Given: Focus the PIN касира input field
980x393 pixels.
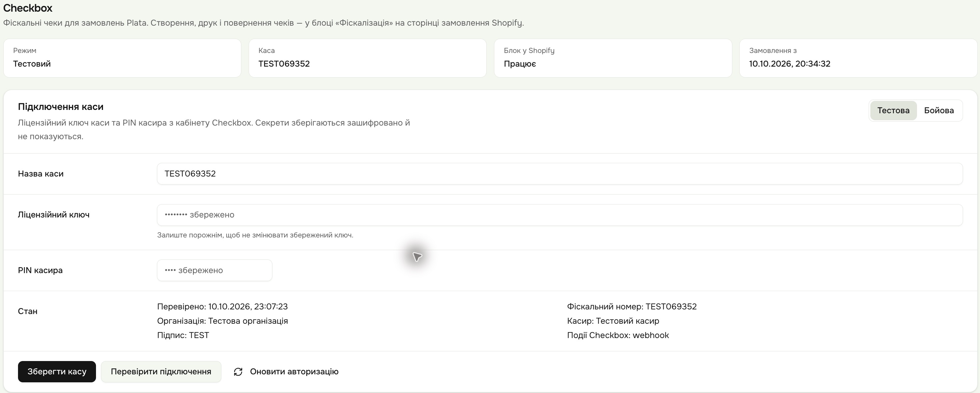Looking at the screenshot, I should coord(215,270).
